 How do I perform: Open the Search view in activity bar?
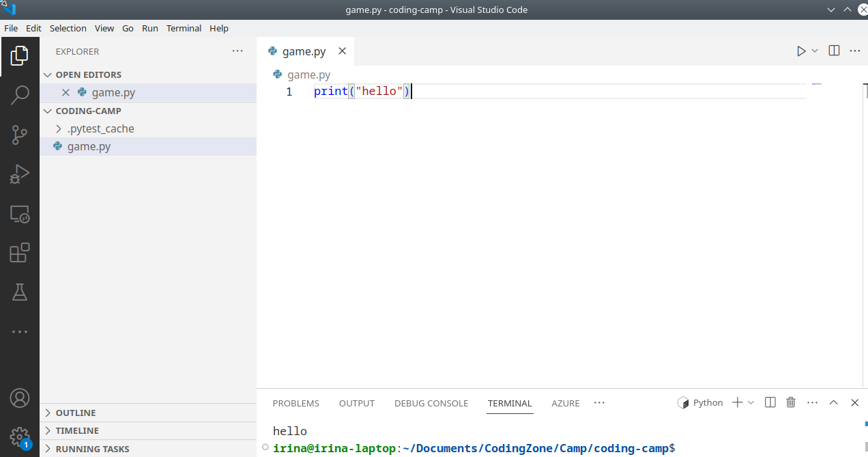tap(20, 95)
